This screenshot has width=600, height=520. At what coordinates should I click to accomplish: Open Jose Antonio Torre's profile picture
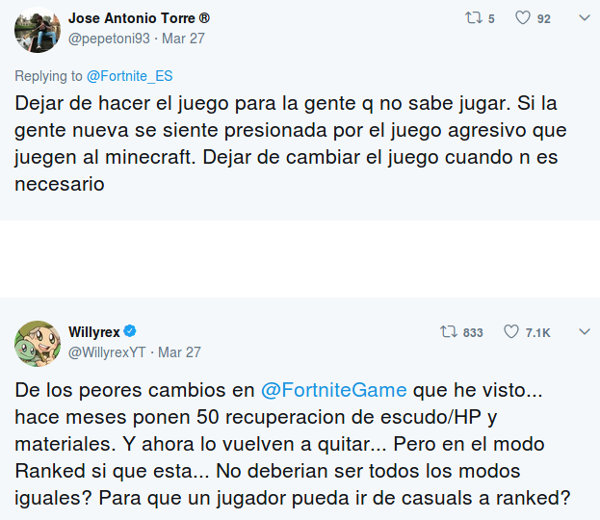pyautogui.click(x=37, y=30)
